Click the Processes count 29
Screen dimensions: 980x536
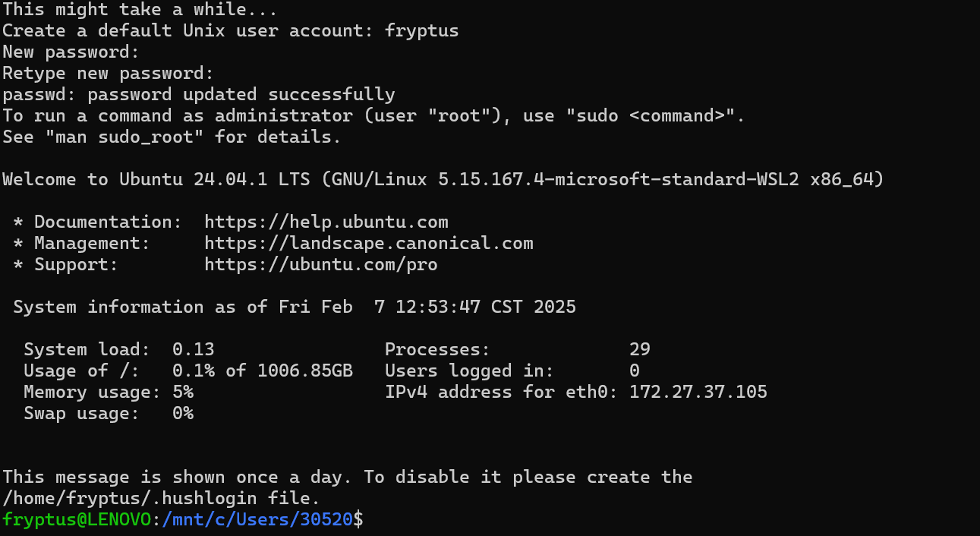point(640,350)
